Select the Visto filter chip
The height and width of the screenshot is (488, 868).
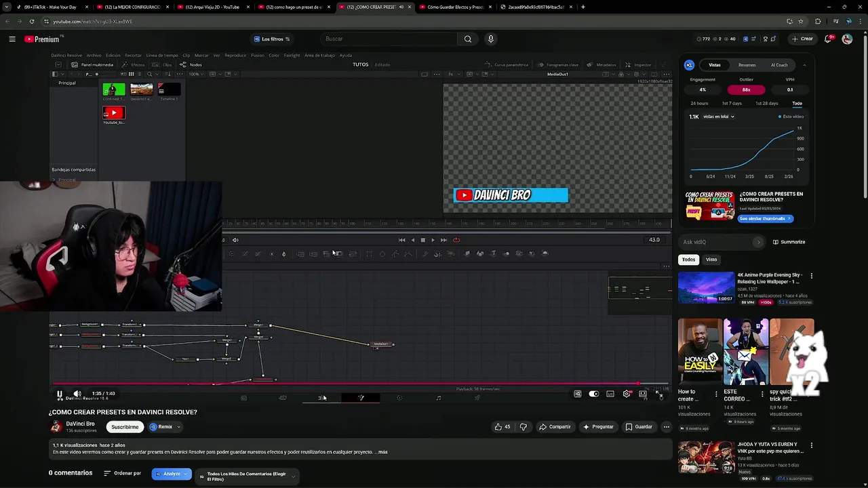[711, 260]
